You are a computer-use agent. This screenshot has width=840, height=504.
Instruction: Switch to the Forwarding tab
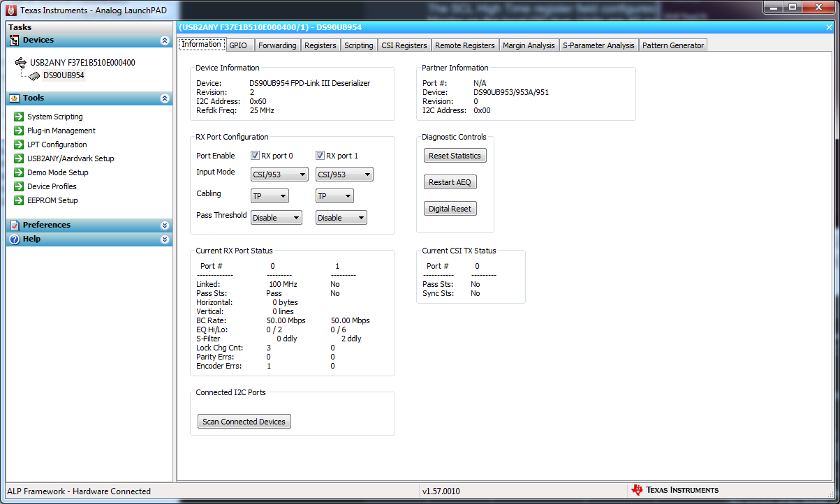(277, 45)
